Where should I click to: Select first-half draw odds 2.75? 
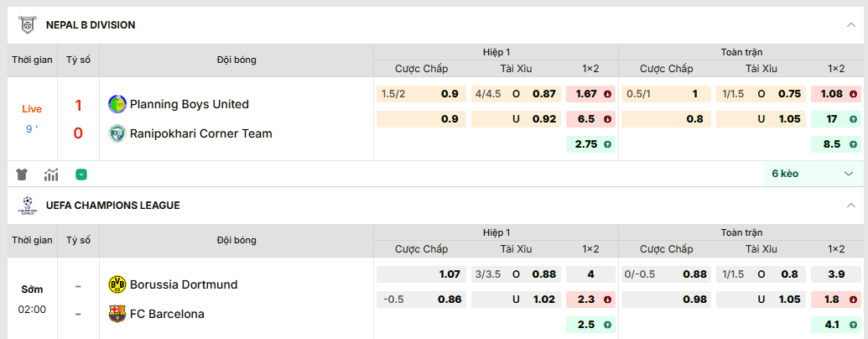(x=591, y=144)
